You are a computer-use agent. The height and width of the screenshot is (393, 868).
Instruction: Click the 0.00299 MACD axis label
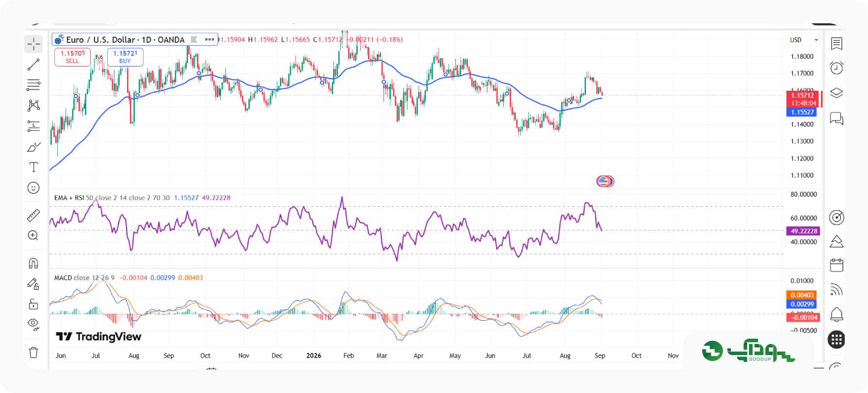click(802, 304)
